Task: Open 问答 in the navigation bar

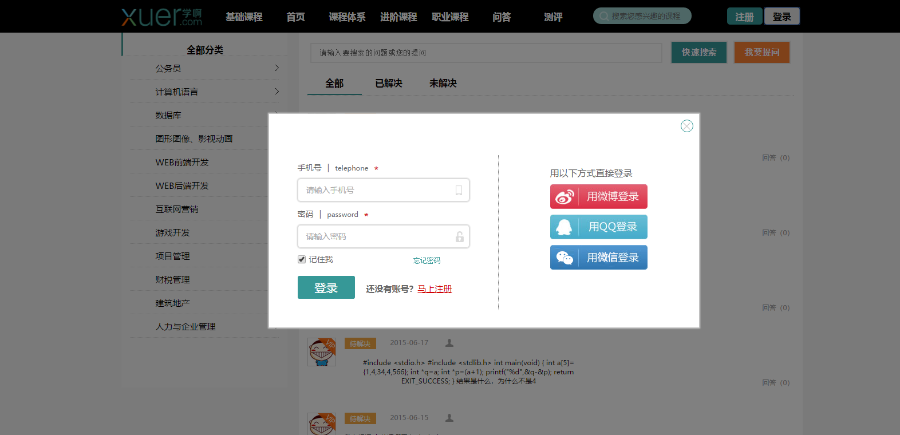Action: tap(502, 17)
